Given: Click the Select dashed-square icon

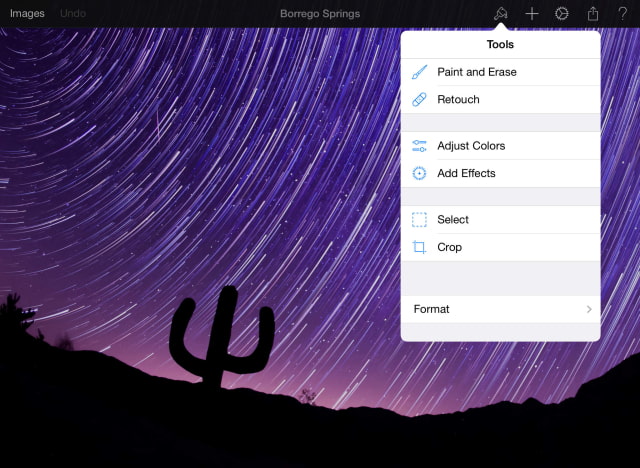Looking at the screenshot, I should click(x=419, y=220).
